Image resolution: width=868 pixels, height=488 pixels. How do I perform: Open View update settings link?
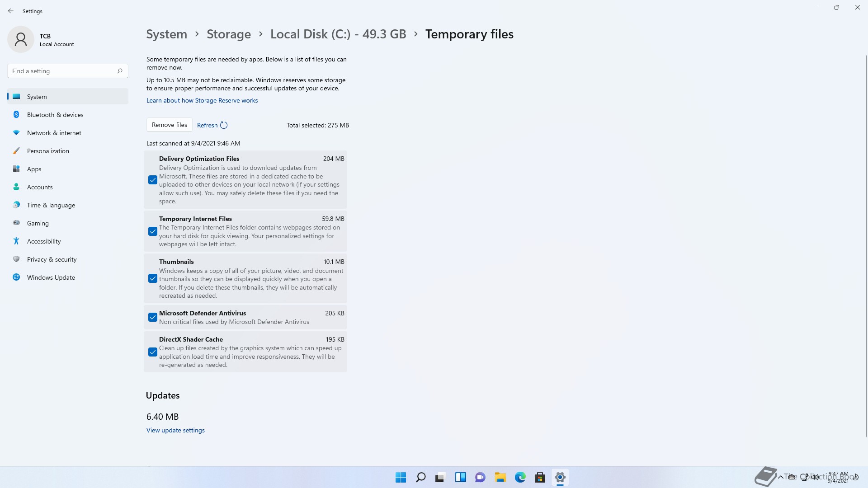(x=175, y=430)
